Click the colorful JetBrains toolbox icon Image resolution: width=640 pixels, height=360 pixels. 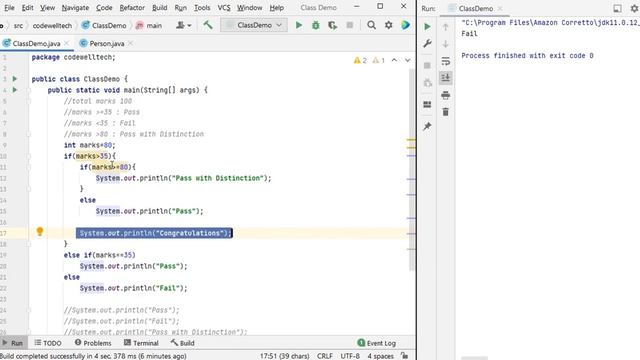(405, 25)
